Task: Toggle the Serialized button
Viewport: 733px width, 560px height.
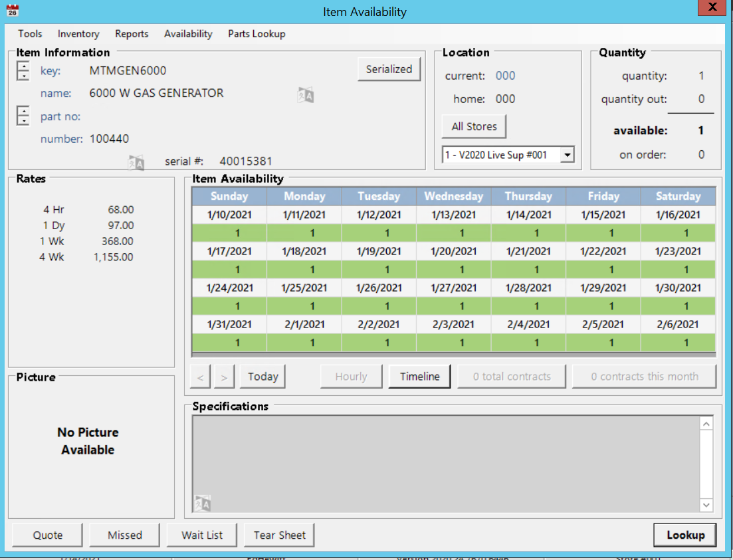Action: pos(389,69)
